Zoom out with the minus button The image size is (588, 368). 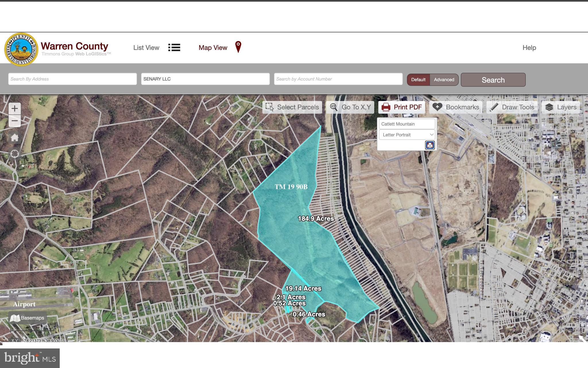click(x=15, y=121)
